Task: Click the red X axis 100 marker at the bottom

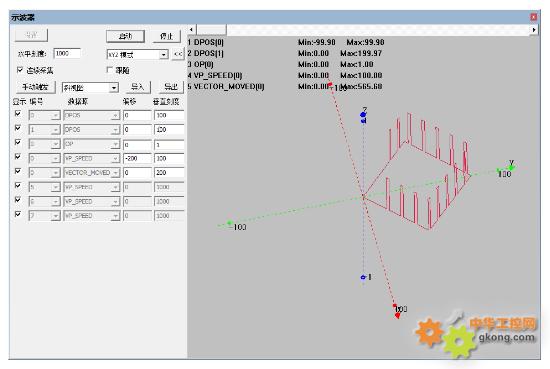Action: coord(397,315)
